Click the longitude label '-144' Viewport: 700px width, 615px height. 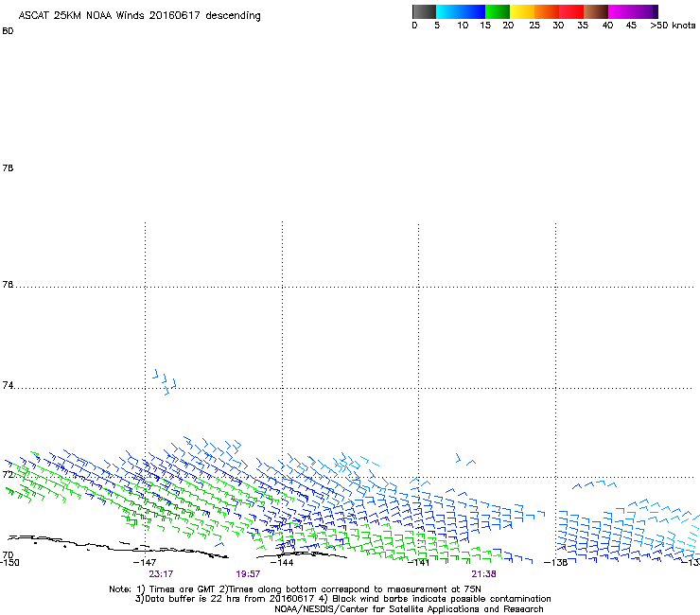[282, 562]
